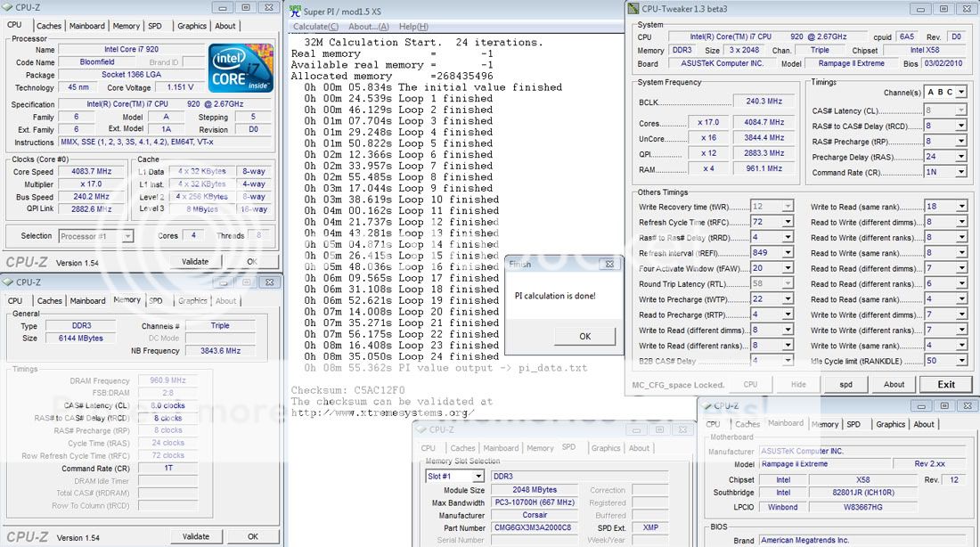
Task: Click Loop 24 finished line in Super PI
Action: point(401,356)
